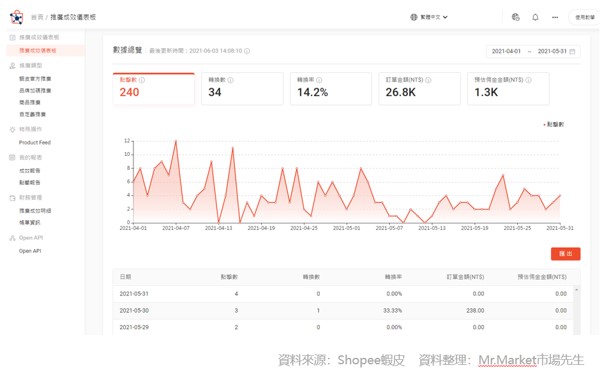This screenshot has width=602, height=376.
Task: Open the 2021-04-01 start date picker
Action: [506, 51]
